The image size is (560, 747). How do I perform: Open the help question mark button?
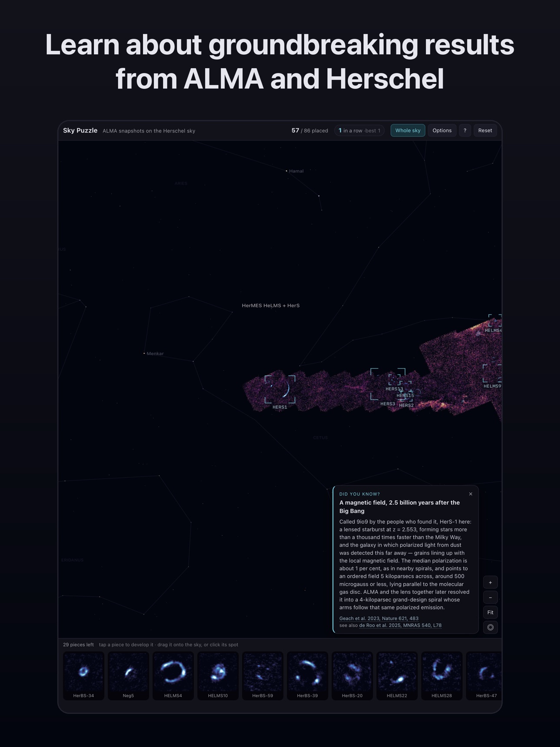pyautogui.click(x=465, y=130)
